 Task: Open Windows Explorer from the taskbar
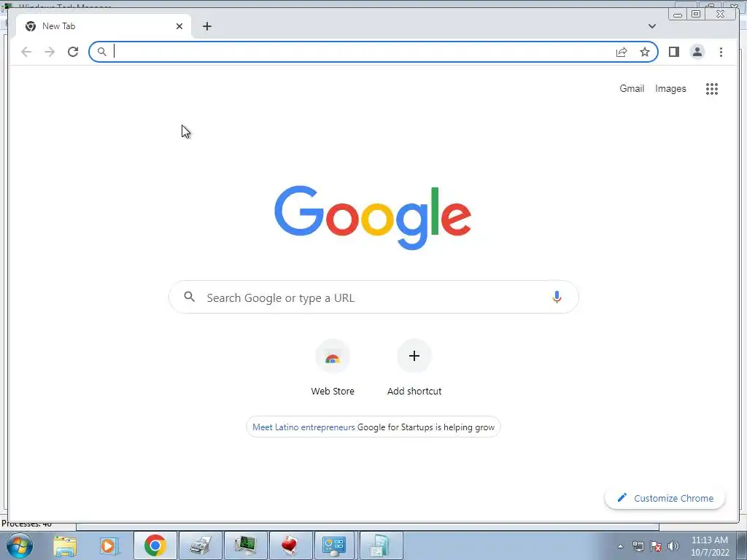pyautogui.click(x=65, y=545)
